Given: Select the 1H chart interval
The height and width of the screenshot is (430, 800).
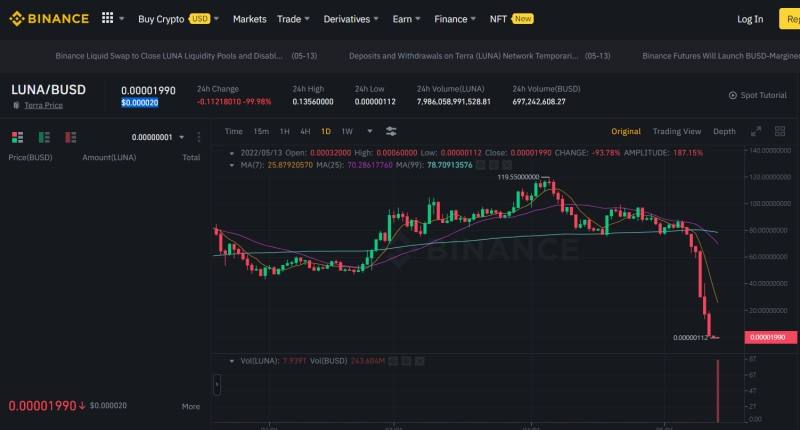Looking at the screenshot, I should click(x=285, y=132).
